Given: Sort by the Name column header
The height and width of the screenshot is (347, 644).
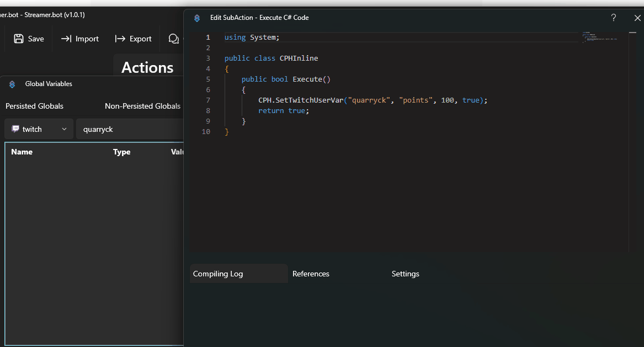Looking at the screenshot, I should (x=22, y=152).
